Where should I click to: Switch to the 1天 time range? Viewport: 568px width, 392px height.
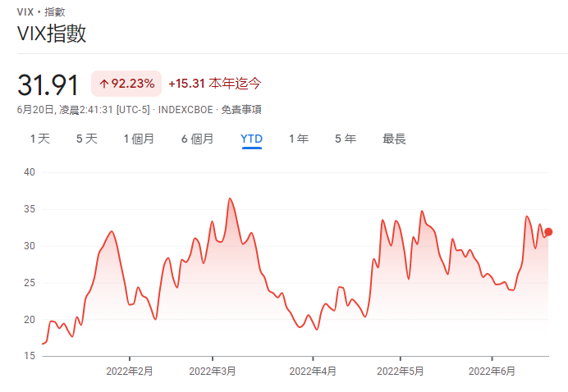point(39,139)
